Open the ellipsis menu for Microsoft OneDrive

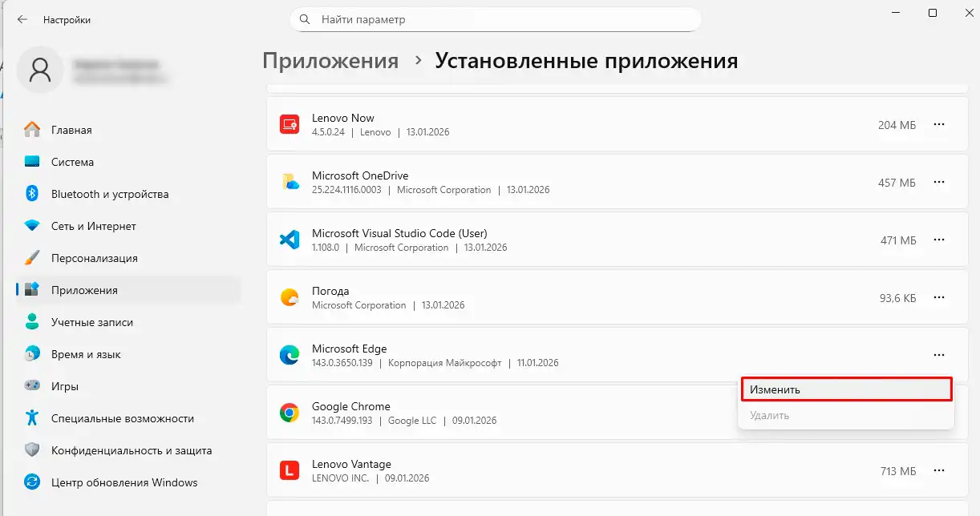pyautogui.click(x=938, y=182)
